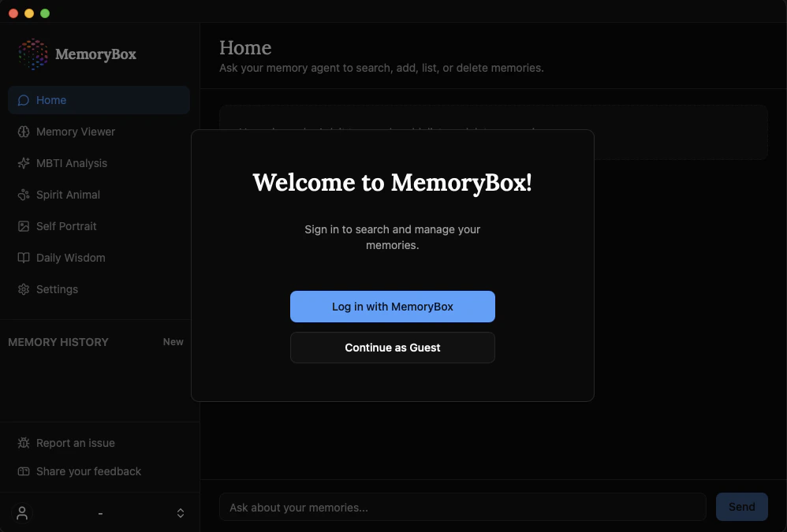
Task: Open the account selector chevron
Action: point(181,513)
